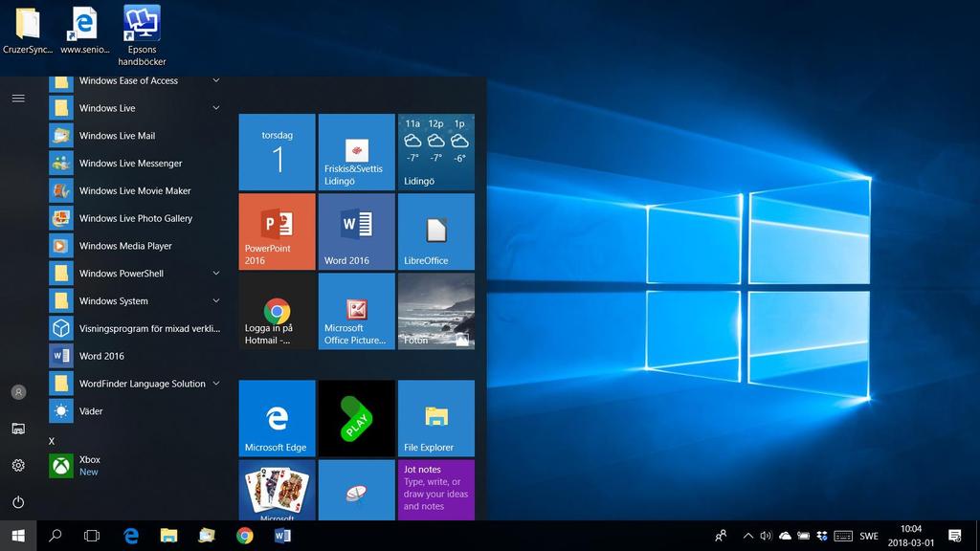Open the battery status tray icon
The height and width of the screenshot is (551, 980).
click(x=803, y=536)
